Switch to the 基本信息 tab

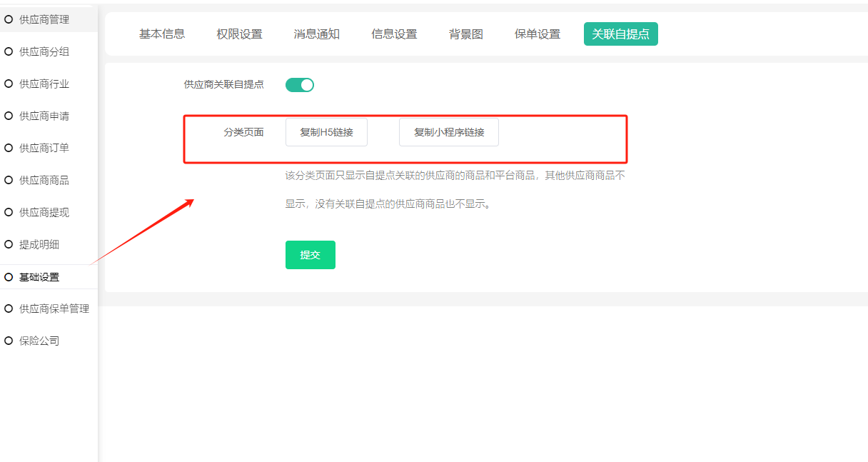162,34
